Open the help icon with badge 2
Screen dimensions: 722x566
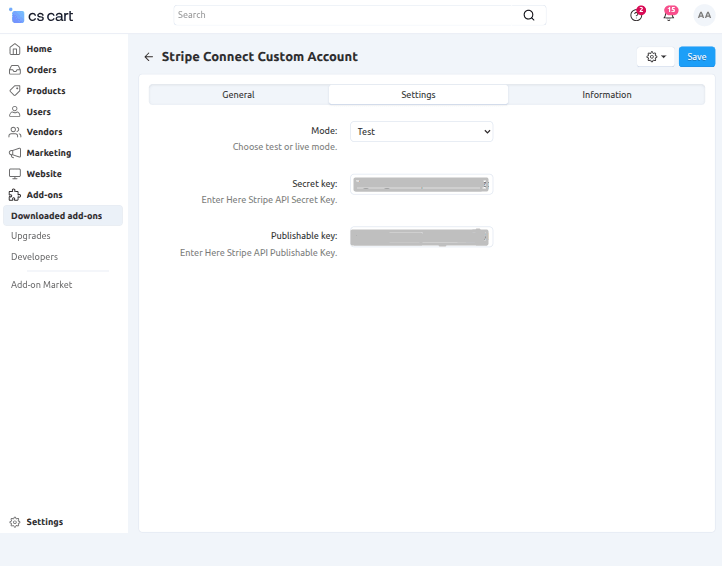coord(636,15)
